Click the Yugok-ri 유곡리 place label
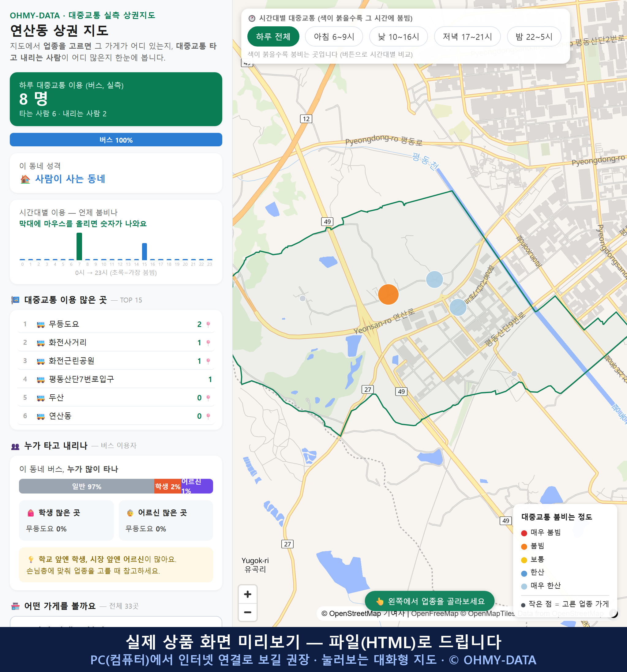The width and height of the screenshot is (627, 672). [x=255, y=565]
